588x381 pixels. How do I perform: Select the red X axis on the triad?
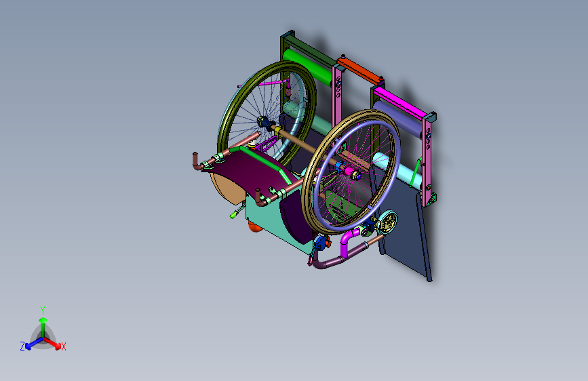[x=54, y=343]
